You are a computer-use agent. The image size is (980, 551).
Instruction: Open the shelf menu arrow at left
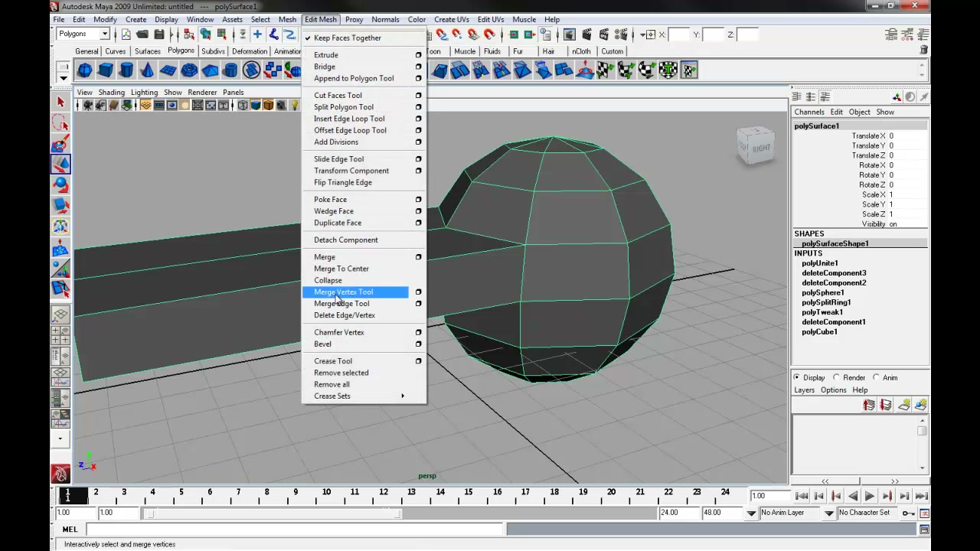(64, 77)
